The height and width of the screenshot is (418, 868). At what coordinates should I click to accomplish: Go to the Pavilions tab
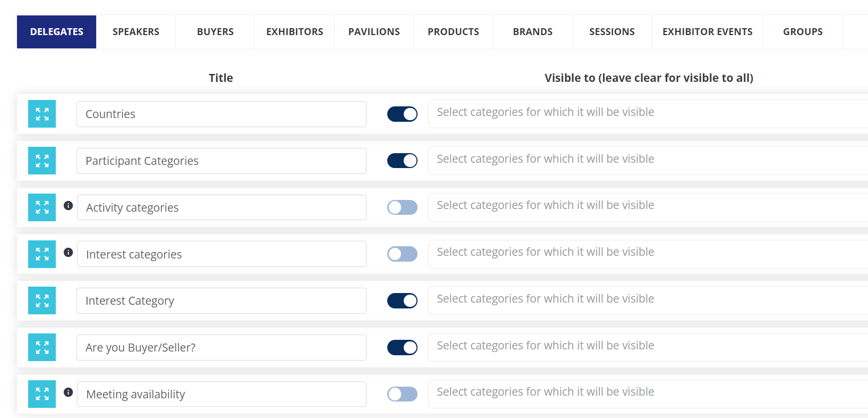tap(374, 32)
